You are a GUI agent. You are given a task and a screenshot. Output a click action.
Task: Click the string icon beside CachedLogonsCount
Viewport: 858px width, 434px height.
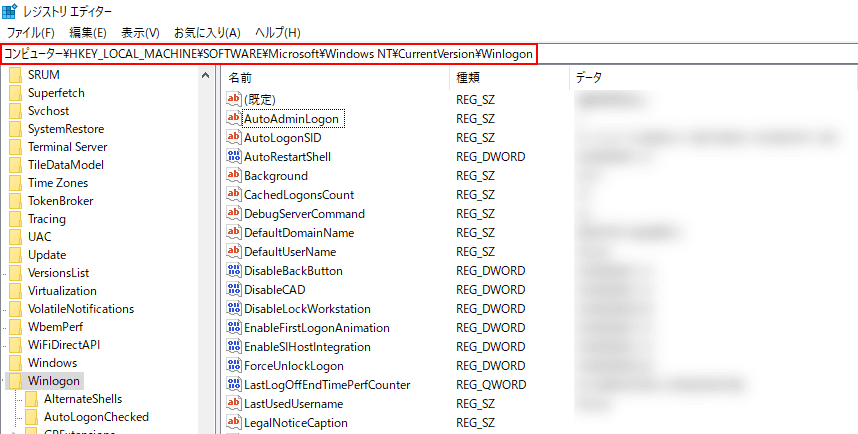pos(234,194)
